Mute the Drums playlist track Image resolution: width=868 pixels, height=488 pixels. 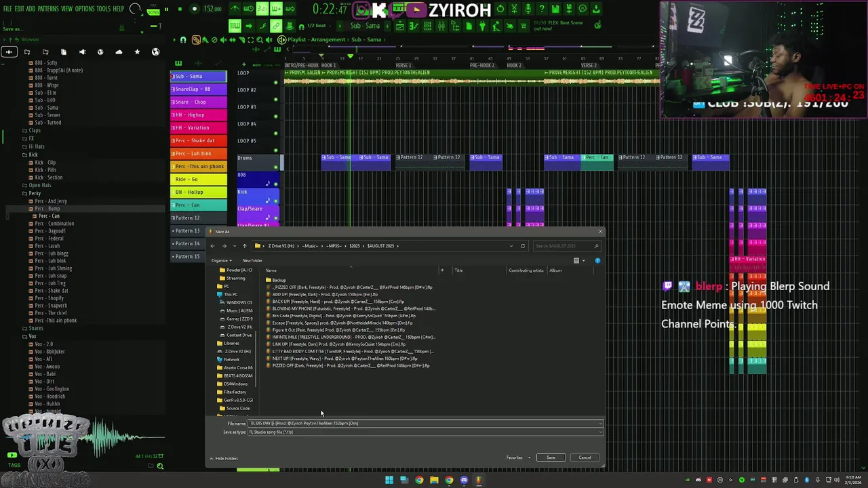tap(275, 167)
